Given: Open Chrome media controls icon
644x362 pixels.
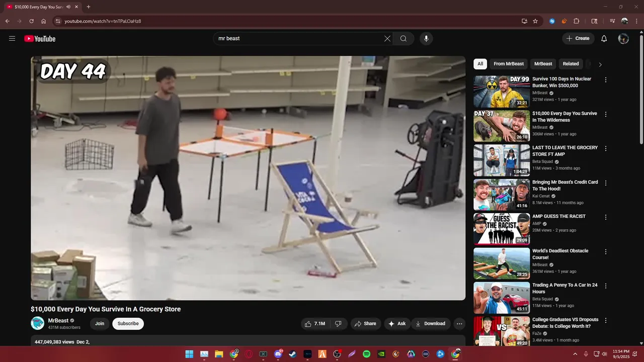Looking at the screenshot, I should pyautogui.click(x=612, y=21).
